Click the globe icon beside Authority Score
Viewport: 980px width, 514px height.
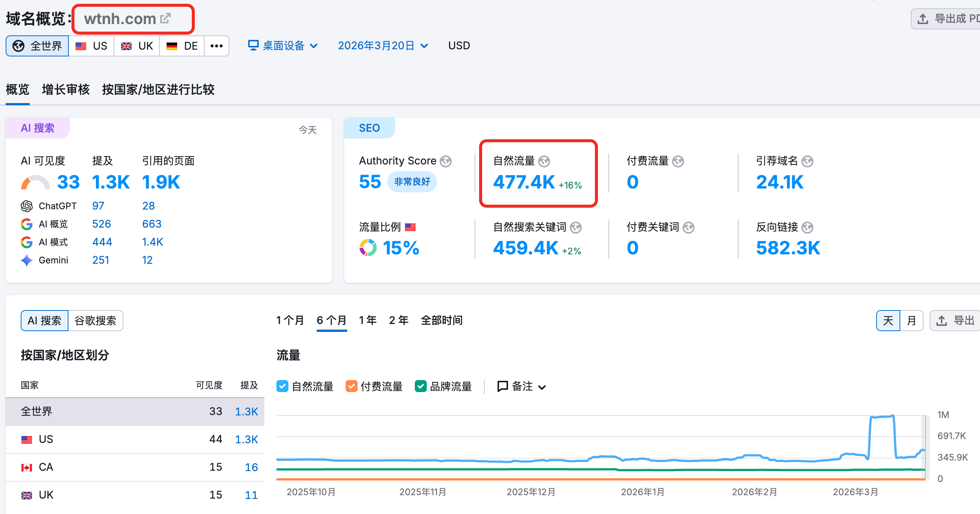[446, 161]
